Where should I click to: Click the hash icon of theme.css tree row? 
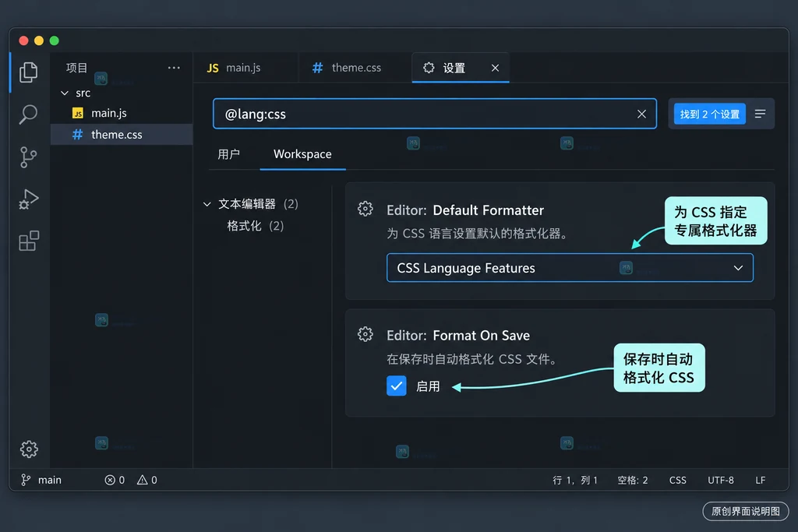coord(77,134)
